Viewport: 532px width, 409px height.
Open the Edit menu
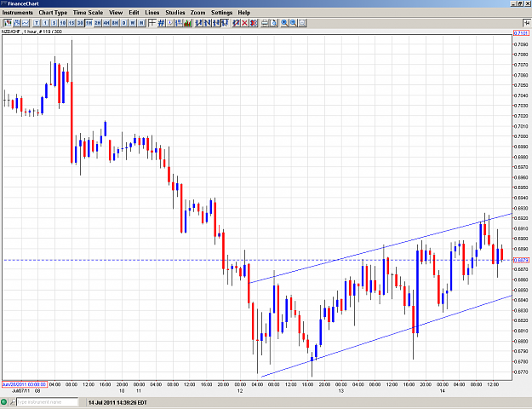(134, 13)
